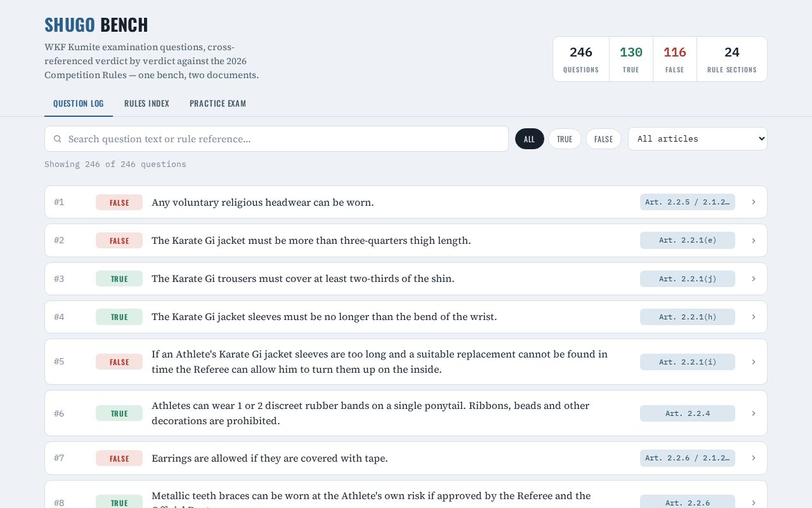Click the 130 True stat
Viewport: 812px width, 508px height.
point(631,59)
